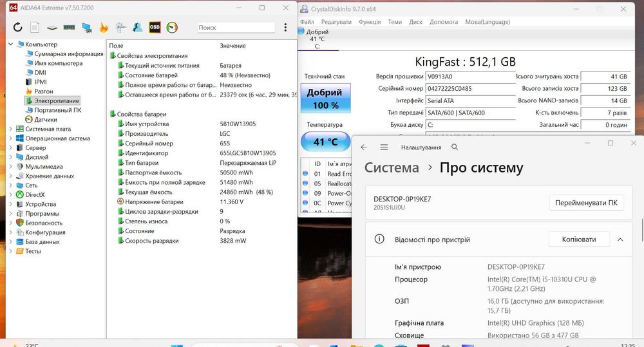Go back with the Settings back arrow

pos(364,147)
